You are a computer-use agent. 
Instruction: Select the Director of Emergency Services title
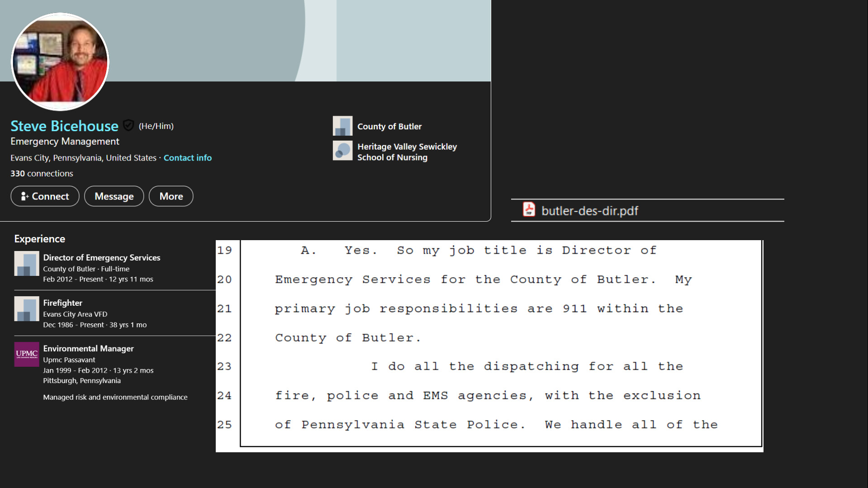[102, 257]
